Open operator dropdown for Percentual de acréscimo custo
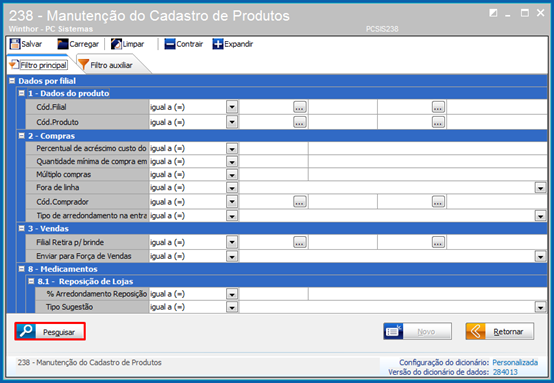 232,149
